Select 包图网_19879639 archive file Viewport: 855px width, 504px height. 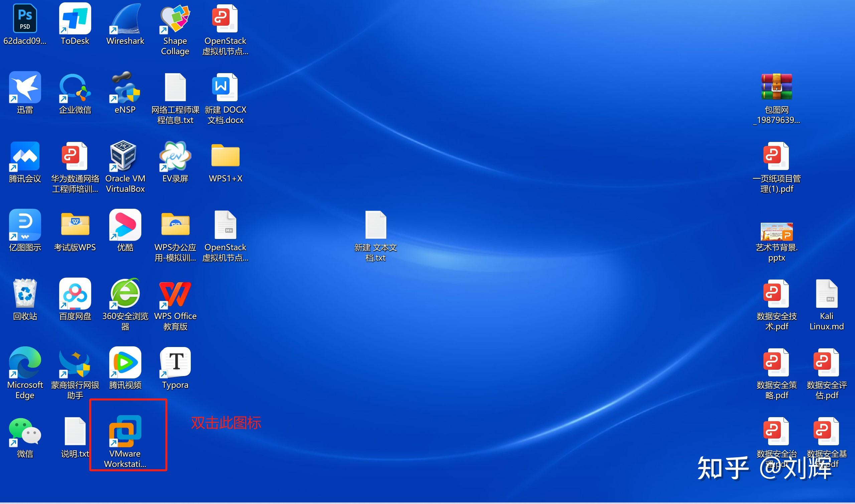[776, 87]
